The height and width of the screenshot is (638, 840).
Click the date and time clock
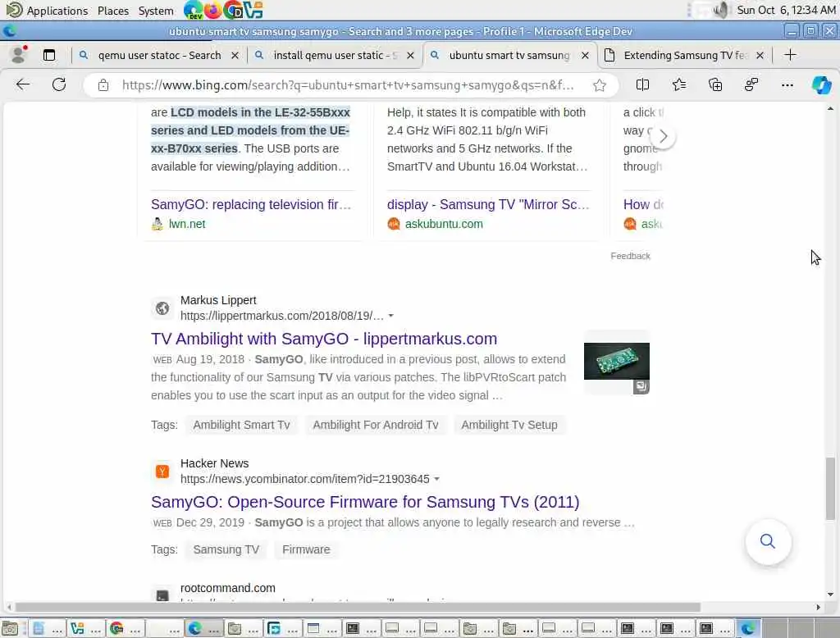[786, 10]
